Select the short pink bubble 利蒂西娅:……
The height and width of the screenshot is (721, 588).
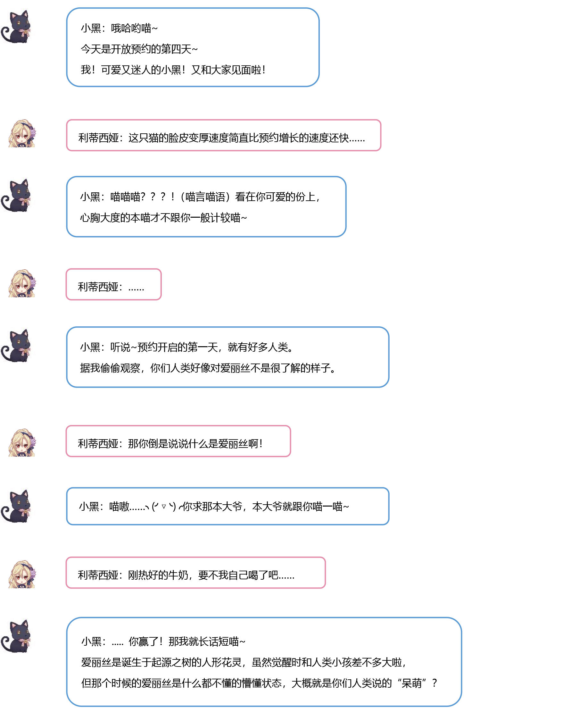coord(113,284)
